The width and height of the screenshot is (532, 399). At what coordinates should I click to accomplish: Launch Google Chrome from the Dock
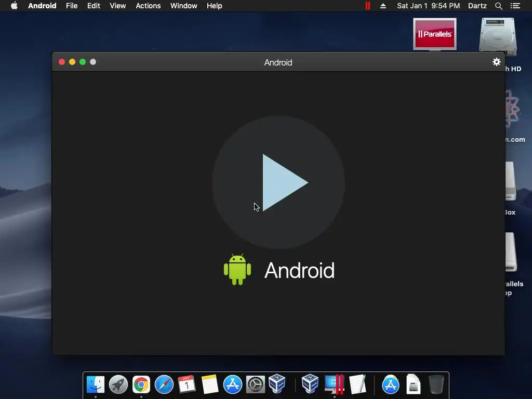(x=141, y=385)
